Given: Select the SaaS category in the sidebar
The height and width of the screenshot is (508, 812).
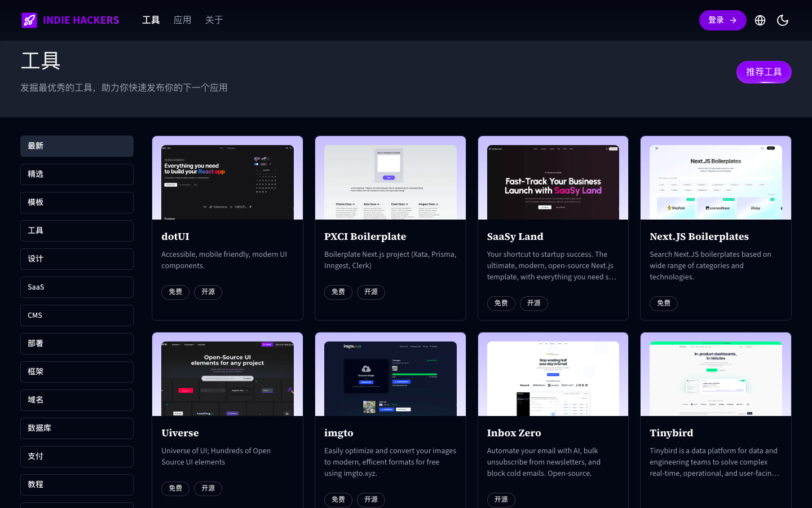Looking at the screenshot, I should 77,287.
